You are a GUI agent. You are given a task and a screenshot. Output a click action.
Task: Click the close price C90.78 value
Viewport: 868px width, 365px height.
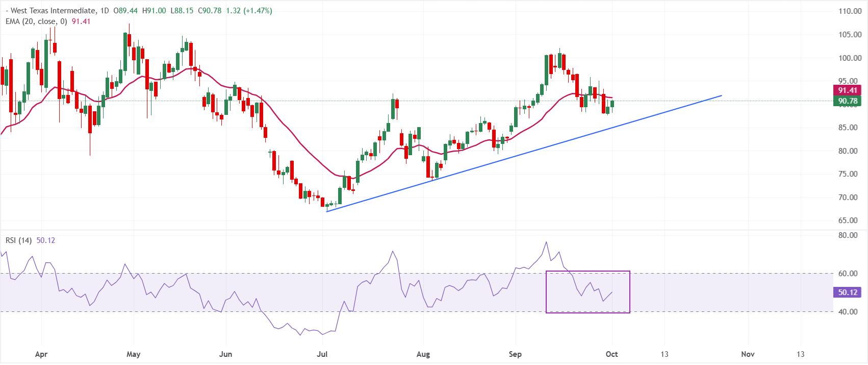point(210,11)
